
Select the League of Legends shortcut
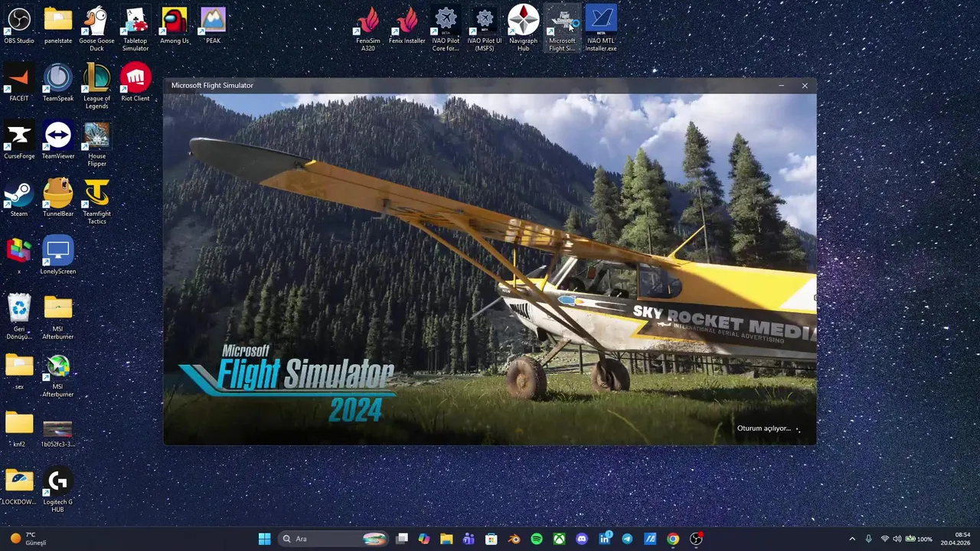pyautogui.click(x=96, y=86)
